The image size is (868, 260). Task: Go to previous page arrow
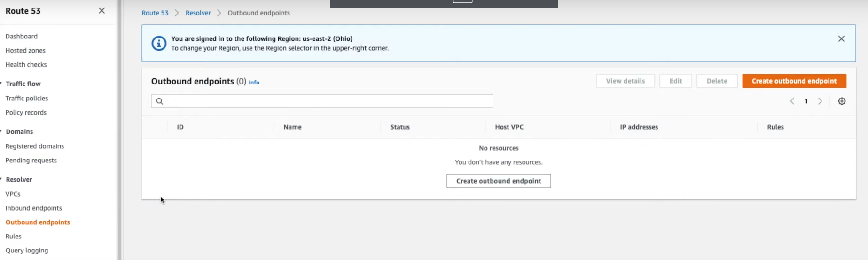[x=792, y=101]
